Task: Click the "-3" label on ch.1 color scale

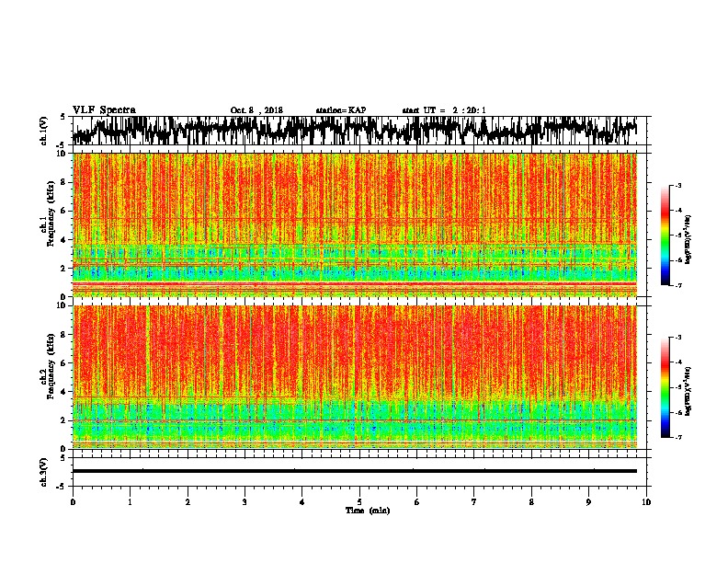Action: click(677, 185)
